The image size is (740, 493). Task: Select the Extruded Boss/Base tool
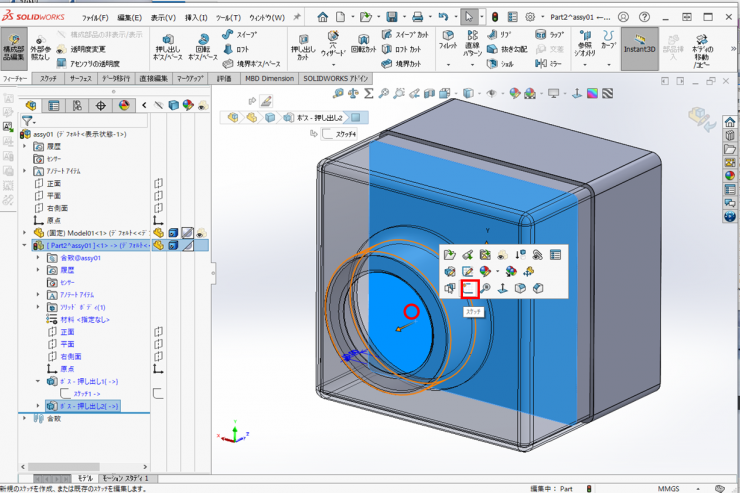166,46
